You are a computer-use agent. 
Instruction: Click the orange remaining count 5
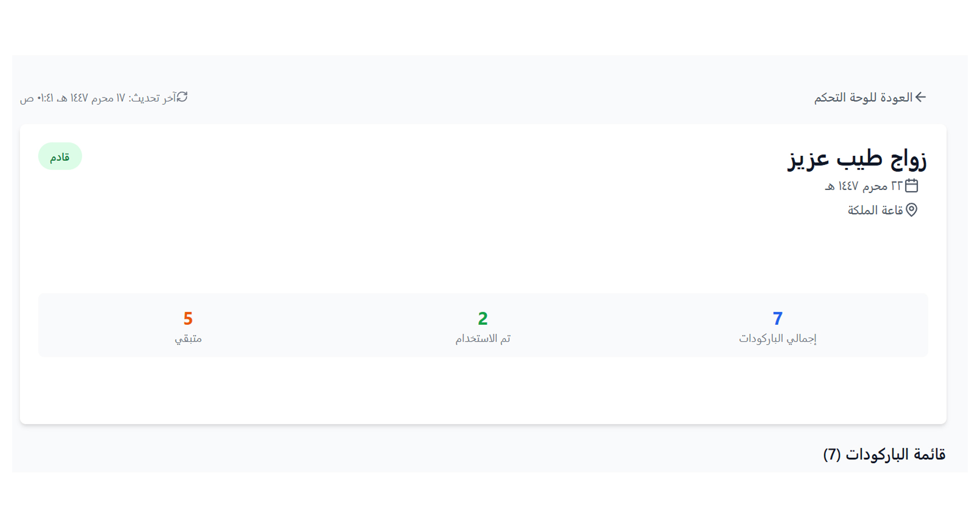pyautogui.click(x=188, y=319)
